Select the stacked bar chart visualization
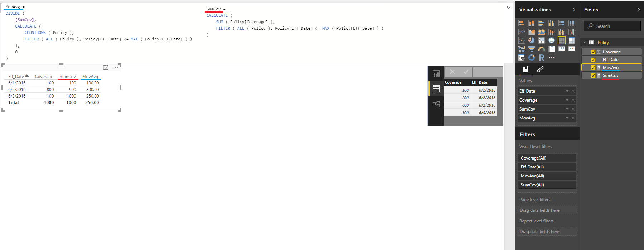This screenshot has height=250, width=644. point(521,23)
